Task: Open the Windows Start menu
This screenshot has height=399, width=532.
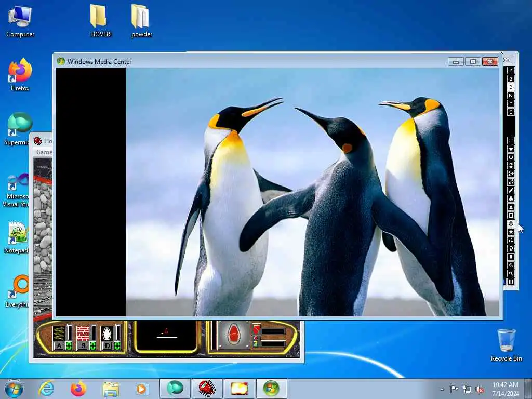Action: coord(14,389)
